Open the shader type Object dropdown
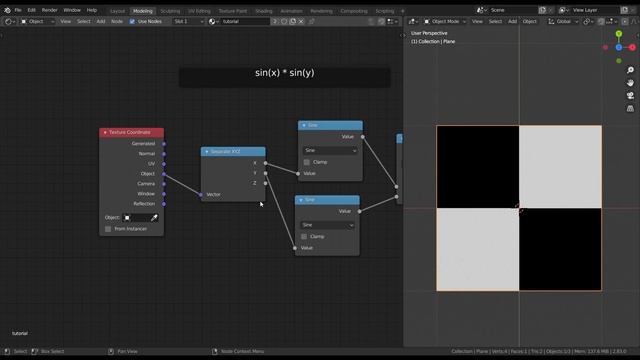Viewport: 640px width, 360px height. tap(37, 22)
